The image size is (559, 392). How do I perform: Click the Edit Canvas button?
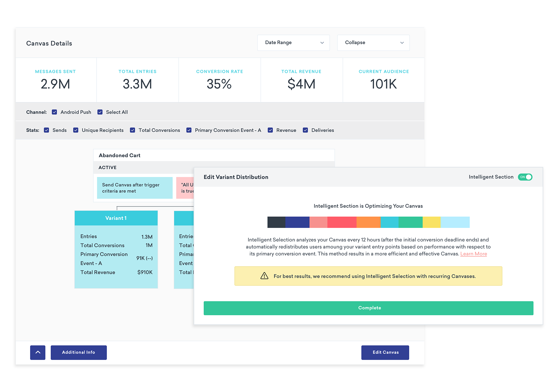[385, 352]
